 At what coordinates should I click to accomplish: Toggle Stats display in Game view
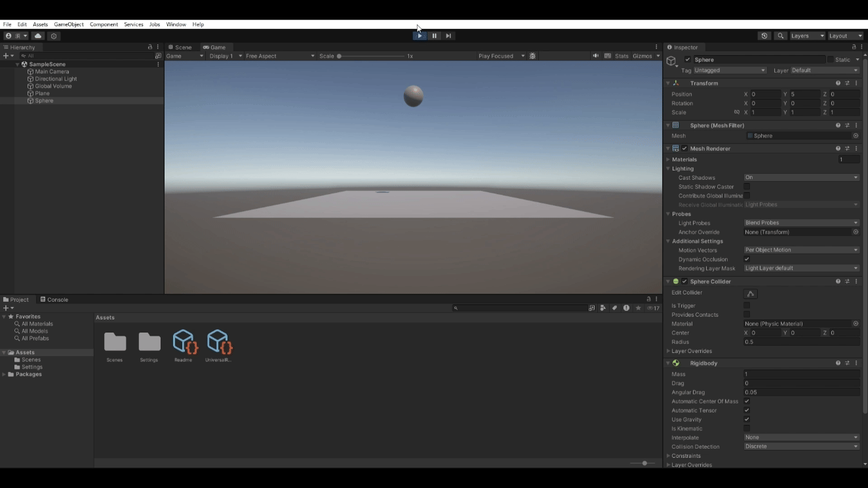[621, 56]
